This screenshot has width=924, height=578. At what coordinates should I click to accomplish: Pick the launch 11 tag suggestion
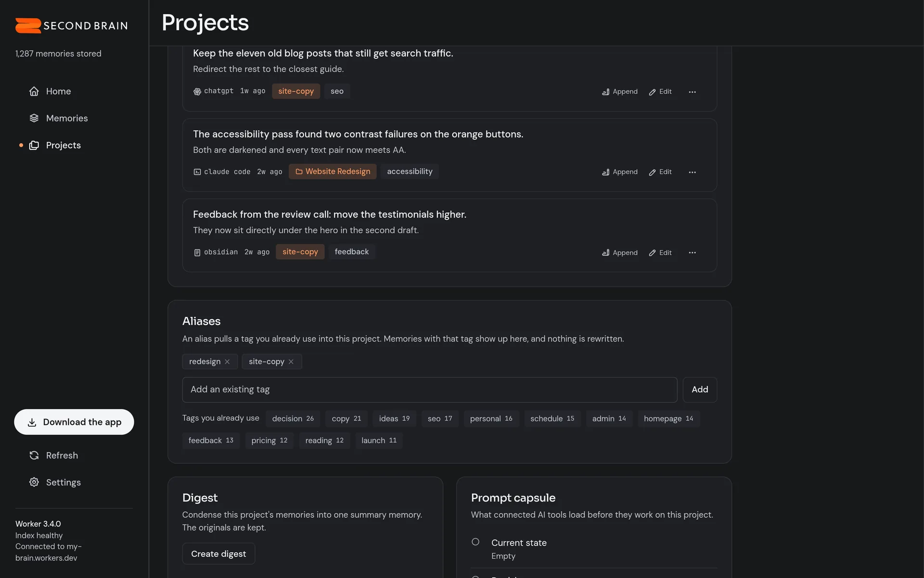pos(379,440)
